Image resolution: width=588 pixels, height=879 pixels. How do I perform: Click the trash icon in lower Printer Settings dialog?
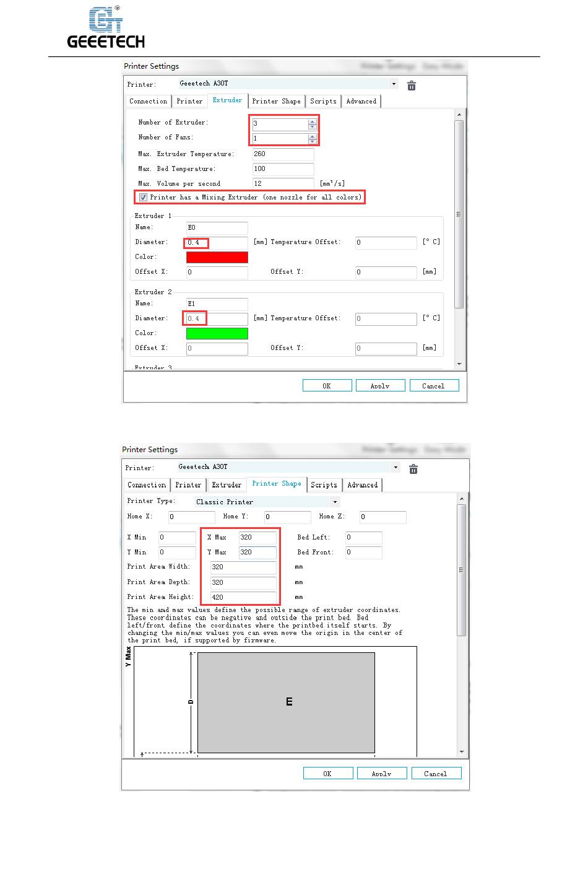point(413,469)
